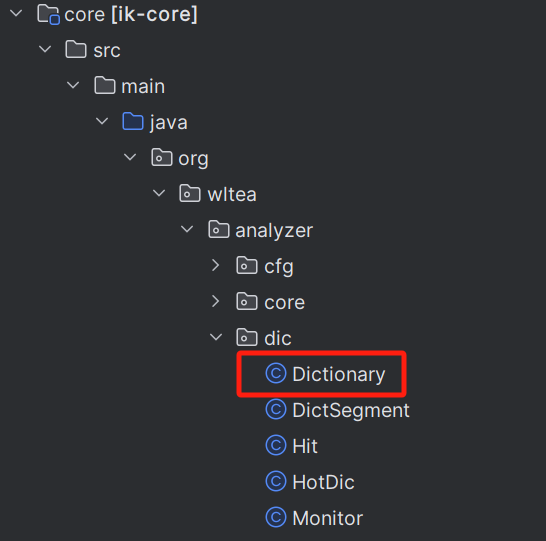This screenshot has height=541, width=546.
Task: Select the Monitor class file
Action: pos(328,518)
